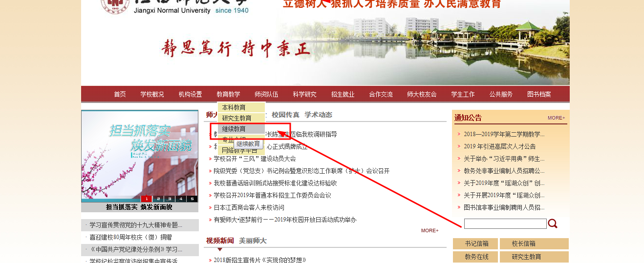644x263 pixels.
Task: Go to slide 2 of the banner carousel
Action: point(157,199)
